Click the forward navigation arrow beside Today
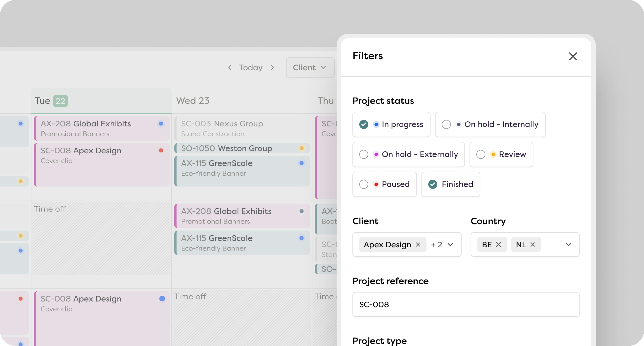The image size is (644, 346). [272, 67]
